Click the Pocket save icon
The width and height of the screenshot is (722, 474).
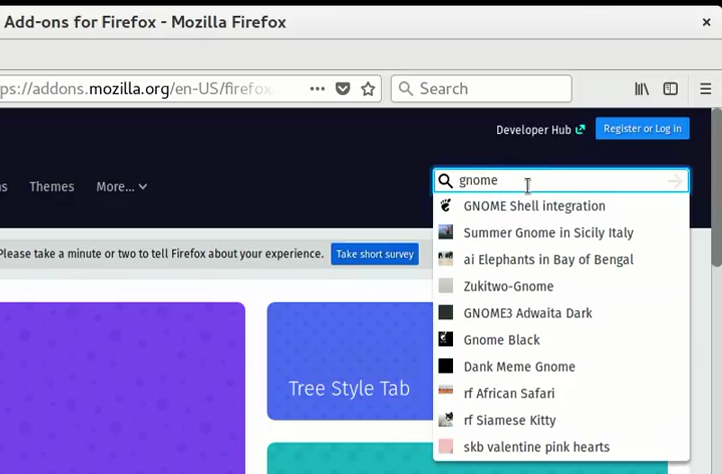point(343,89)
